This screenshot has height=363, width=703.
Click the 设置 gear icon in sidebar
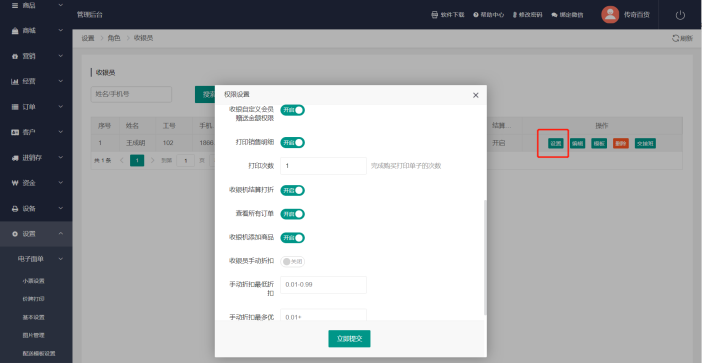pyautogui.click(x=15, y=234)
